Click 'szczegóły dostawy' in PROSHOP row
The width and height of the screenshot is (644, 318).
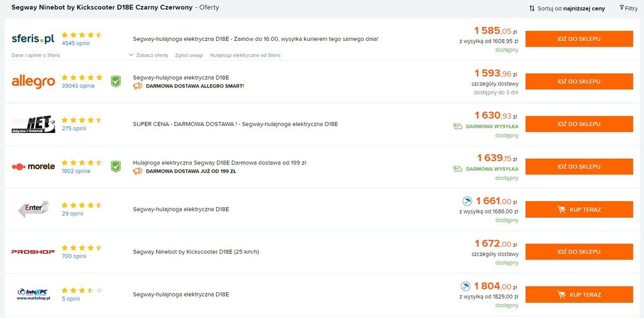pos(495,254)
